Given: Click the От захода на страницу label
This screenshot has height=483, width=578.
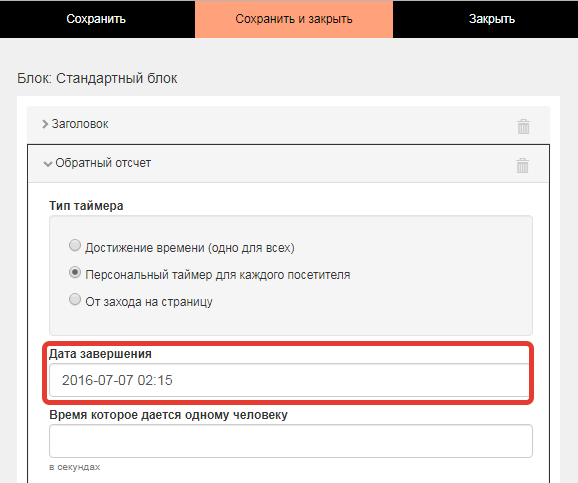Looking at the screenshot, I should click(x=149, y=302).
